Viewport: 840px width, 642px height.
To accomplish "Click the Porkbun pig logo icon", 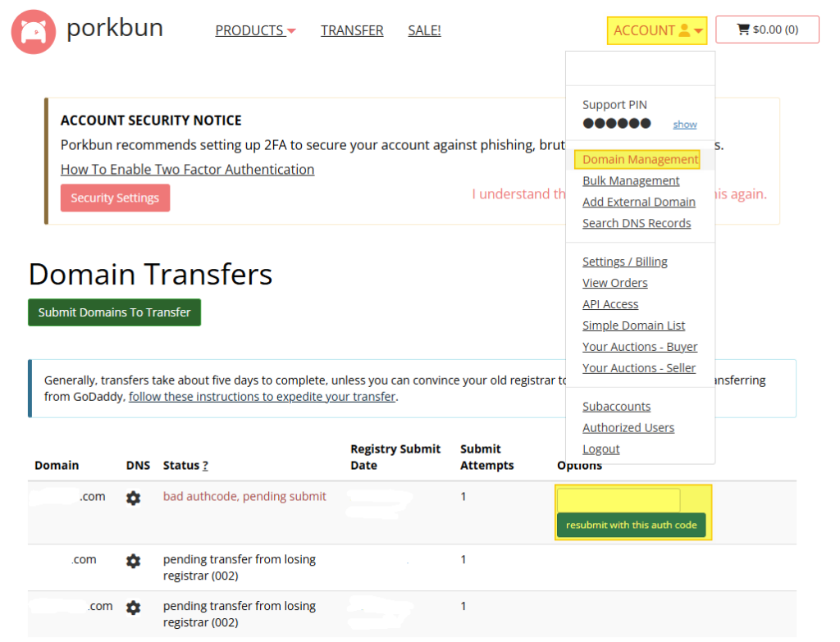I will pos(33,32).
